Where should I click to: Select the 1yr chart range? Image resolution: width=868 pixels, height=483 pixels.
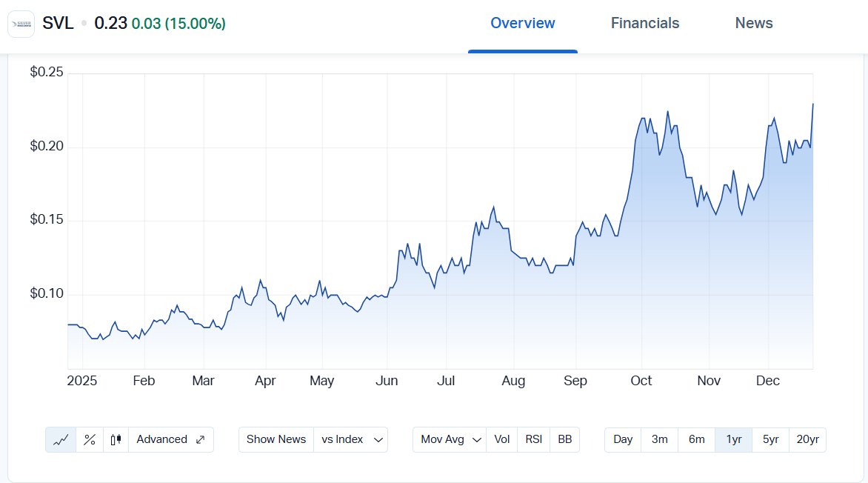click(x=734, y=439)
